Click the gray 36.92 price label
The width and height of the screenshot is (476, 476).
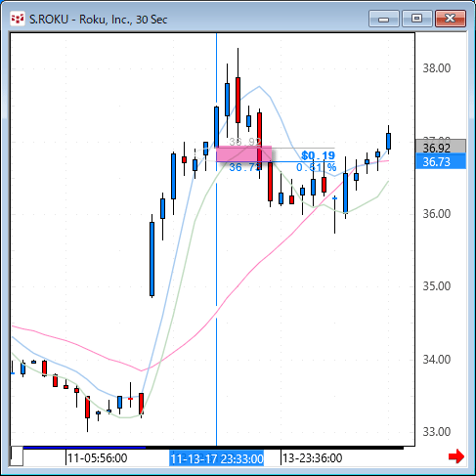[x=441, y=148]
